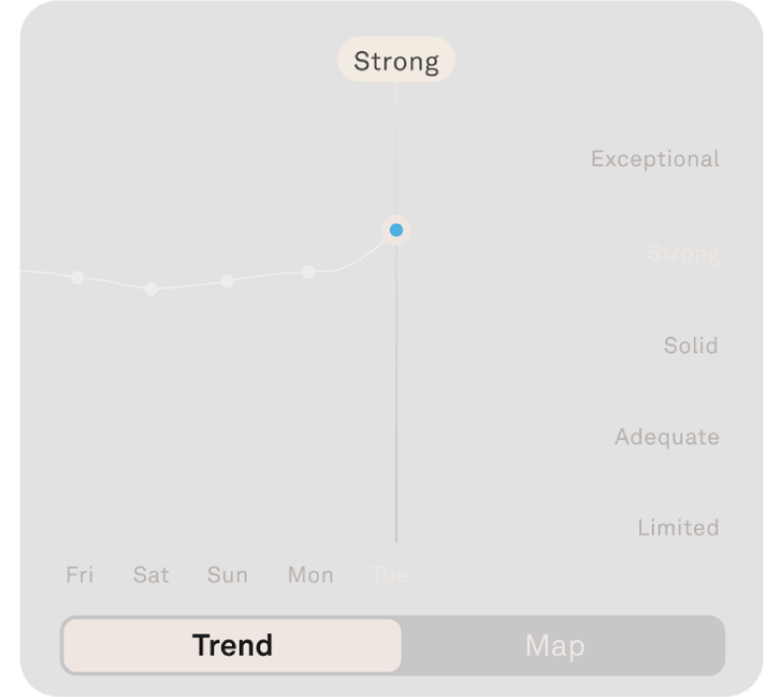Select the Friday data point on chart
Image resolution: width=784 pixels, height=697 pixels.
tap(77, 277)
